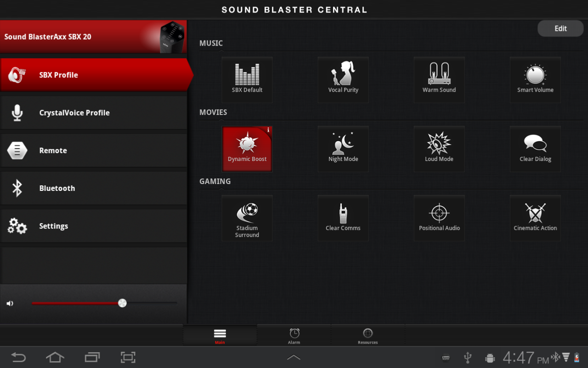The width and height of the screenshot is (588, 368).
Task: Select the Dynamic Boost movie profile
Action: (247, 149)
